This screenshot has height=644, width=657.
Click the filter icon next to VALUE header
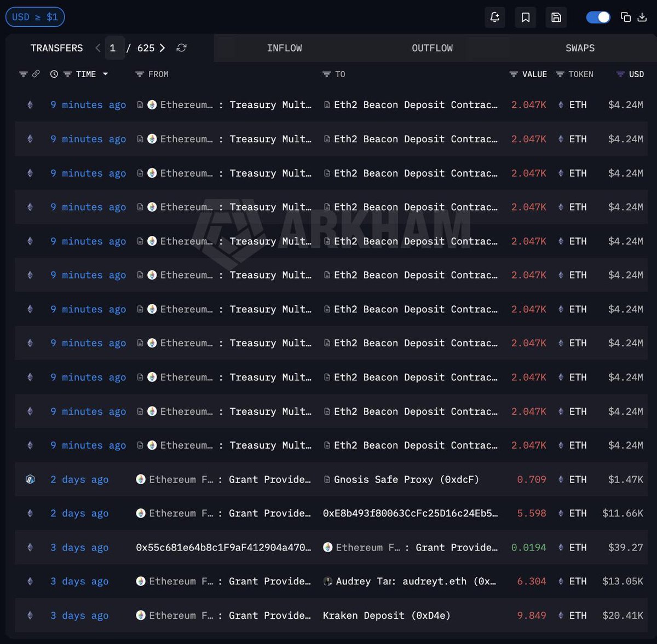click(513, 73)
